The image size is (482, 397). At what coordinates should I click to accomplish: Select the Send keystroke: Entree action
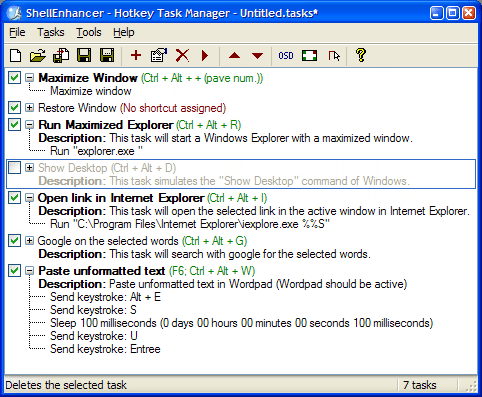pos(105,349)
